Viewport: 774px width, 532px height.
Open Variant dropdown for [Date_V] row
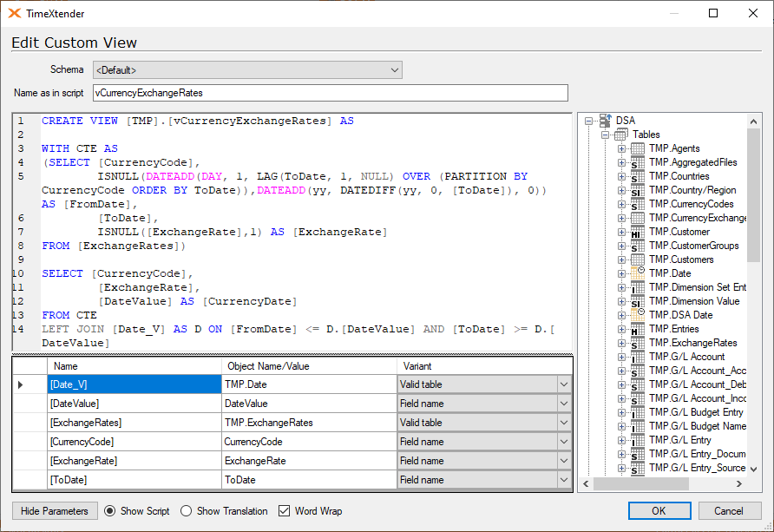coord(564,384)
